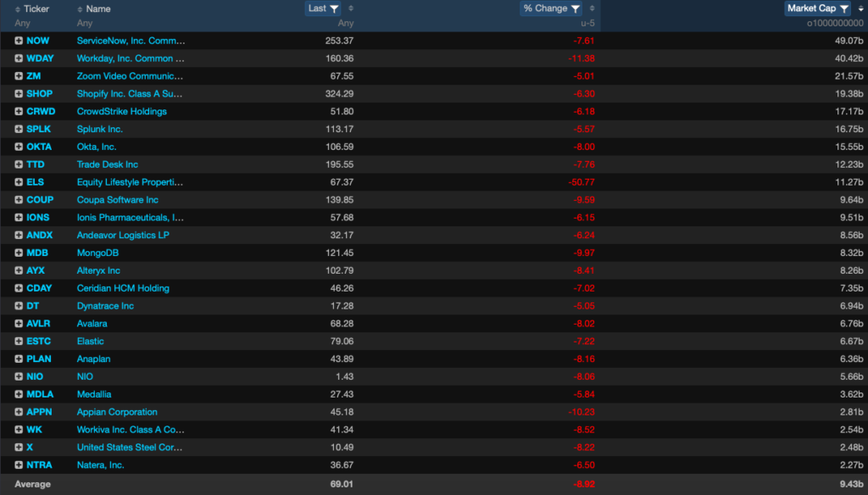Expand the ZM row plus icon
Viewport: 868px width, 495px height.
(x=19, y=75)
